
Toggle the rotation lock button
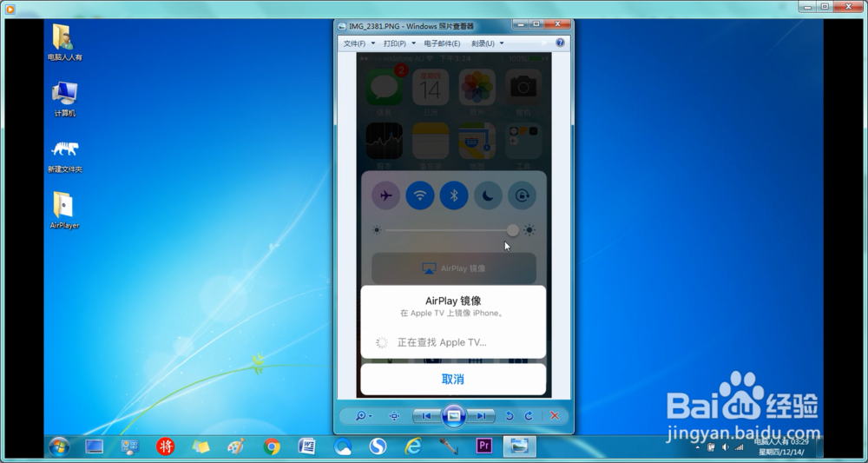[x=522, y=195]
